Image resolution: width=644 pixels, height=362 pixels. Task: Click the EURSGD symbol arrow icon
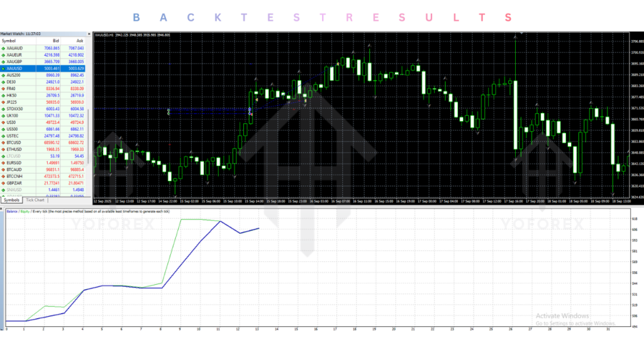pos(4,163)
